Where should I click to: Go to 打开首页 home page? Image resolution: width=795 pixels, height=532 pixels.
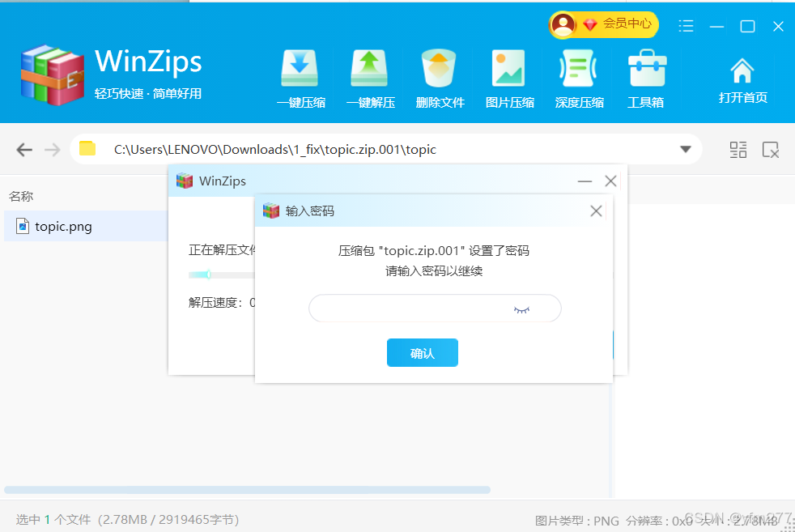point(742,81)
